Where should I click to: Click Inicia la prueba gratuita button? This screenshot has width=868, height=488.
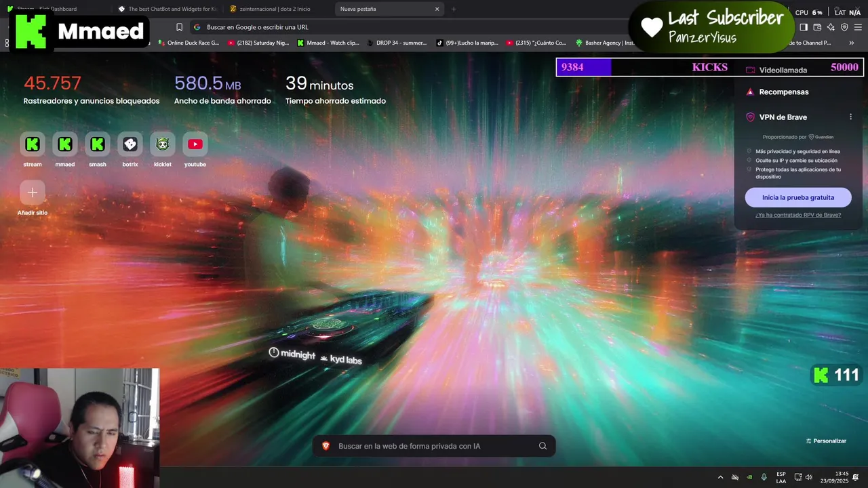click(798, 197)
